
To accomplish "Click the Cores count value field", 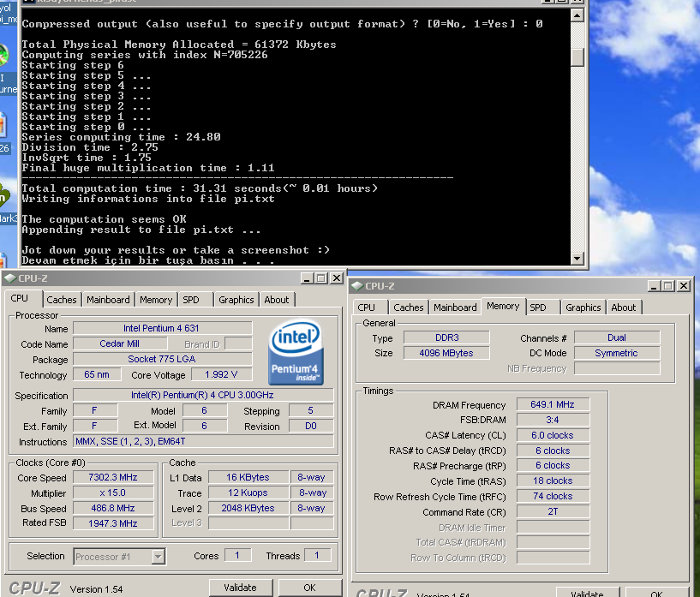I will (237, 556).
